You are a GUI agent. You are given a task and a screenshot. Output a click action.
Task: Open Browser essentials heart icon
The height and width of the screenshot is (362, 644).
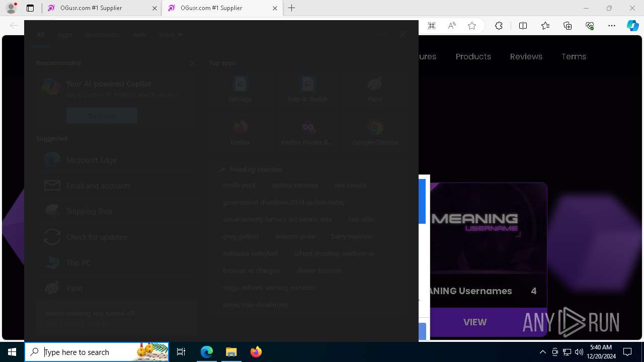tap(590, 26)
